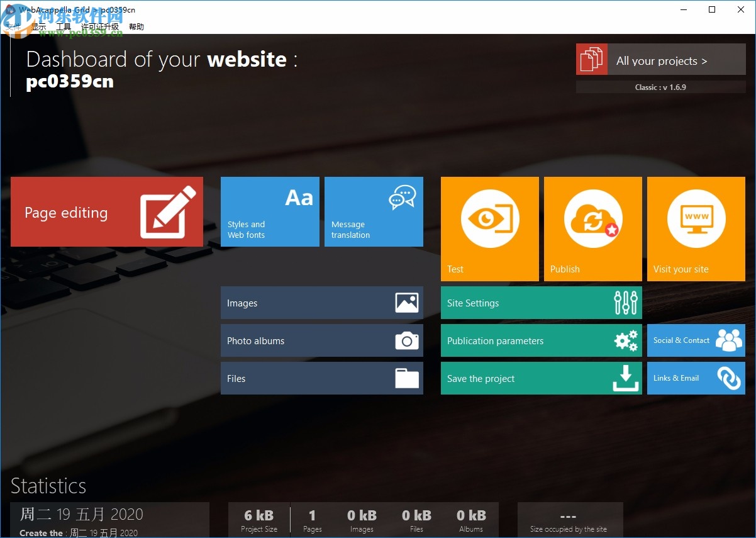Open the Links & Email tile
Screen dimensions: 756x538
coord(696,378)
